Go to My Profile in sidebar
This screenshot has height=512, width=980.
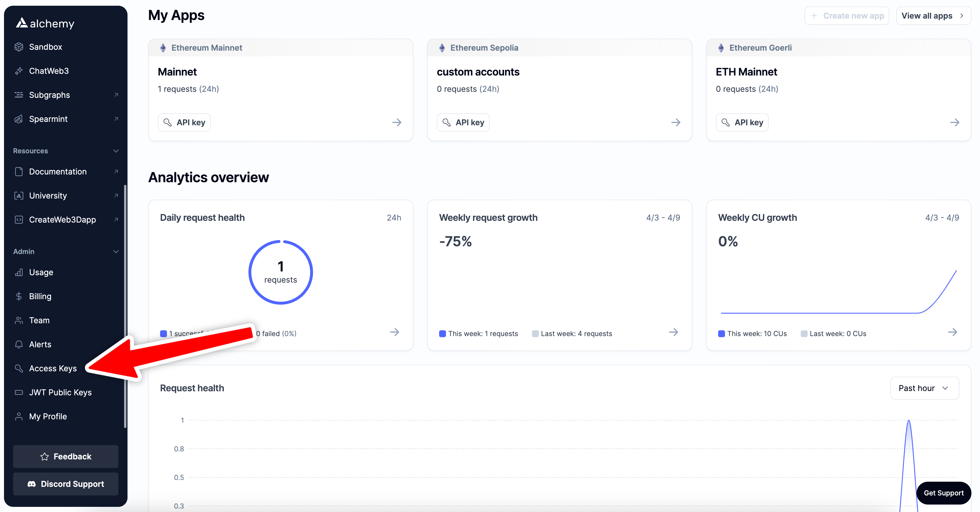pos(48,416)
